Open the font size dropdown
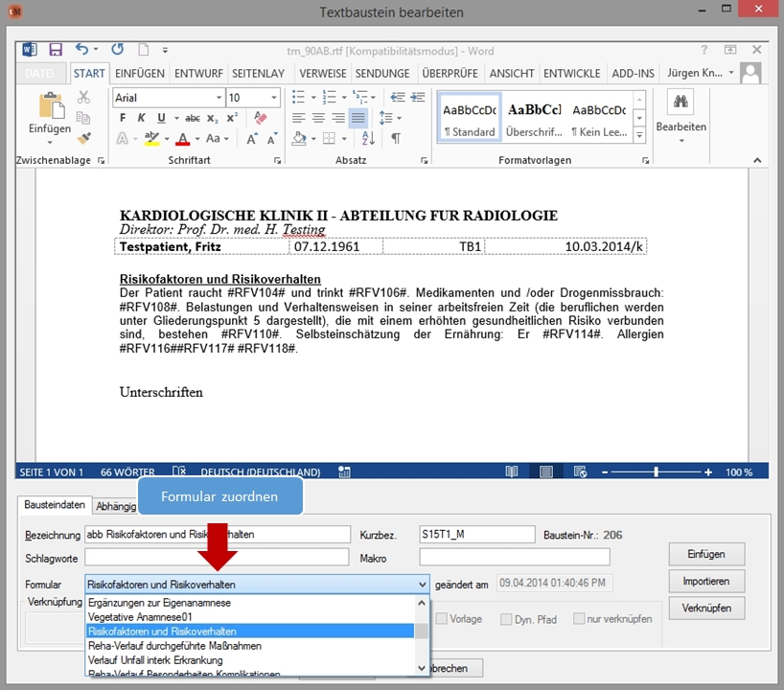This screenshot has height=690, width=784. coord(273,98)
